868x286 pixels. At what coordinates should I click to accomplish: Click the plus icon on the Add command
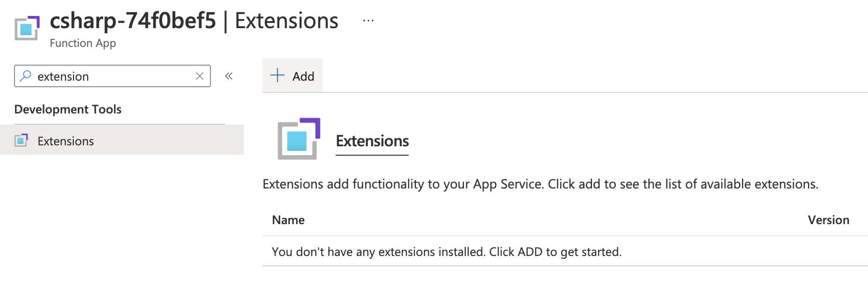(x=277, y=75)
